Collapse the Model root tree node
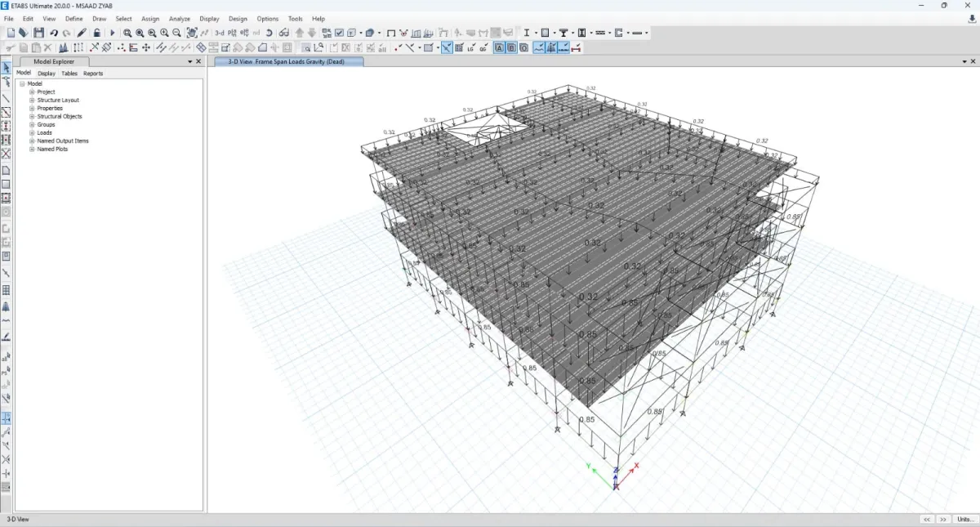 (23, 84)
